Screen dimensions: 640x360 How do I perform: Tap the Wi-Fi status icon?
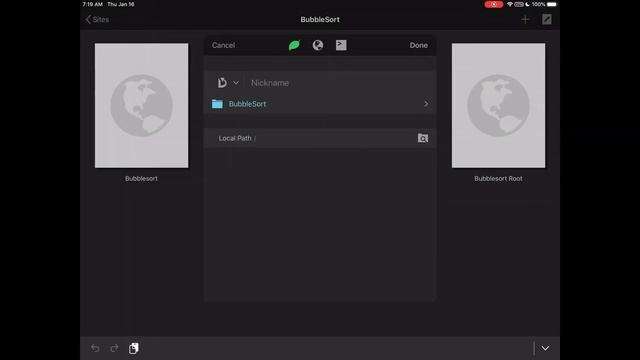point(510,4)
